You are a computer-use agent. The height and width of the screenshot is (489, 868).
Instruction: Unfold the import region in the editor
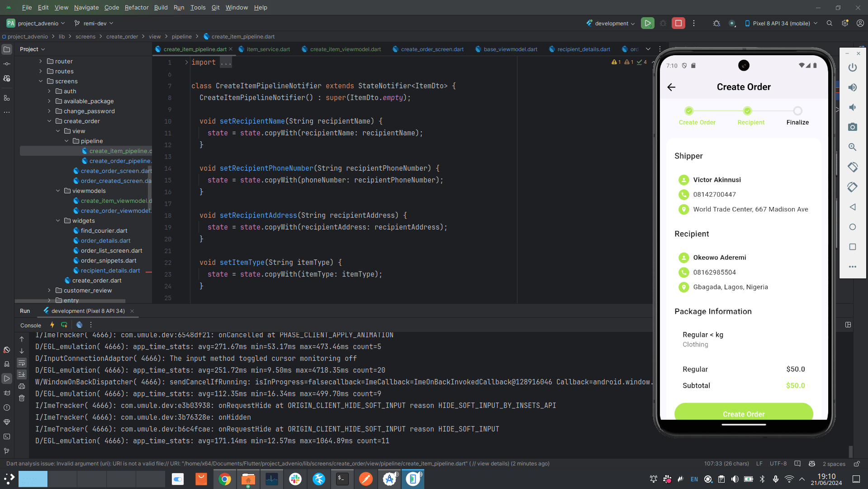click(186, 62)
